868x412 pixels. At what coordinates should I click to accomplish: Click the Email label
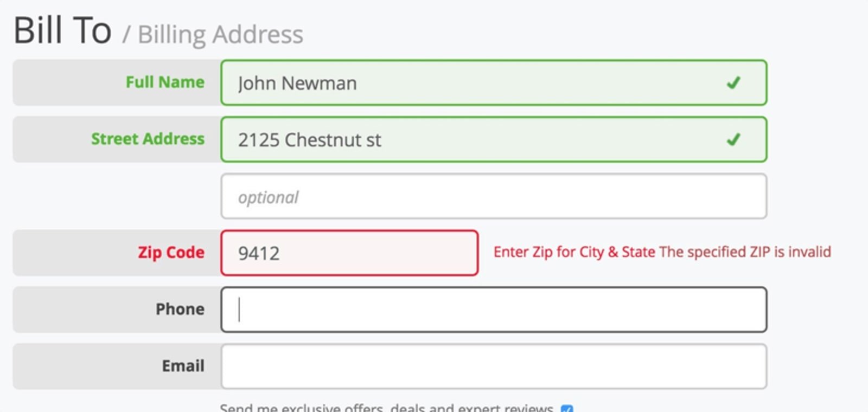click(183, 366)
